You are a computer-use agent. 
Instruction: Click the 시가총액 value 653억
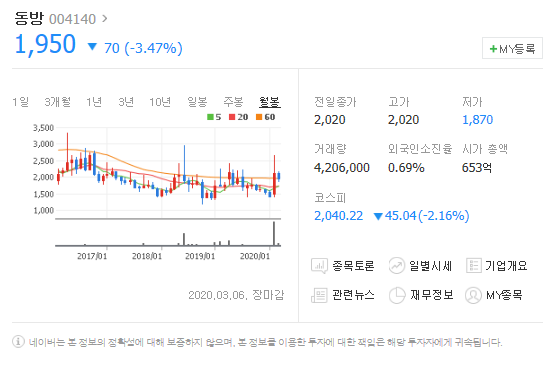pos(477,168)
